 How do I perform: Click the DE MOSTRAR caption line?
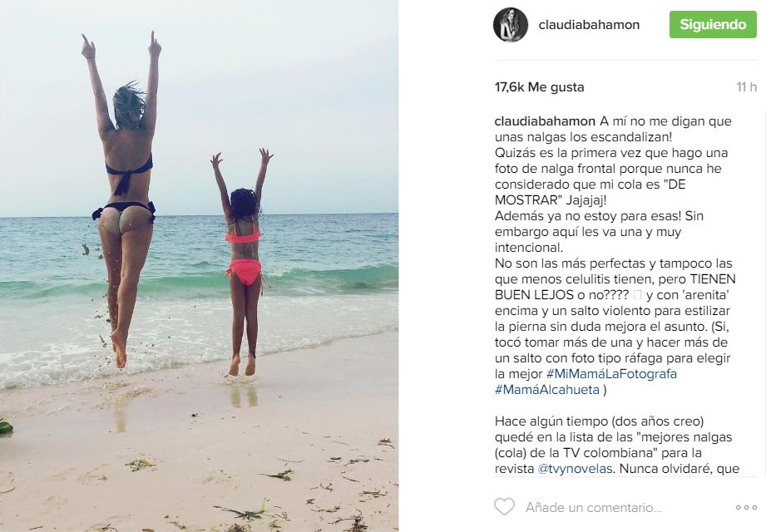591,192
